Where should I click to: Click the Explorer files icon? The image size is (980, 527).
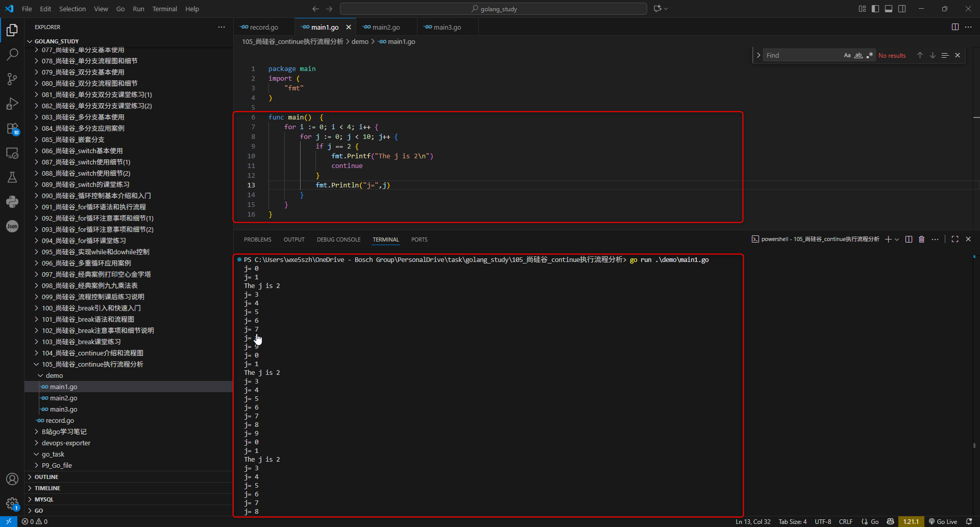pyautogui.click(x=12, y=30)
